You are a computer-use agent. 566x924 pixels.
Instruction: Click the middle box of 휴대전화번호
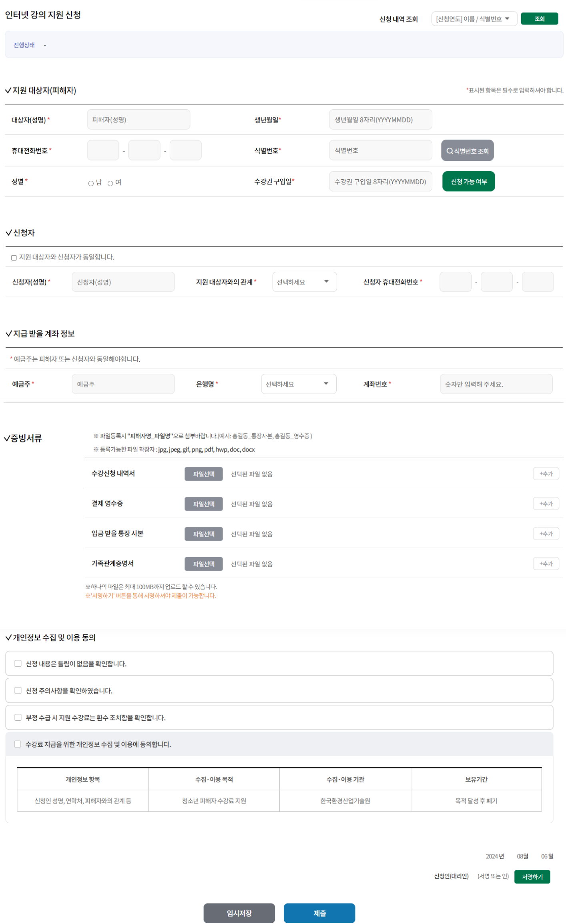click(144, 150)
